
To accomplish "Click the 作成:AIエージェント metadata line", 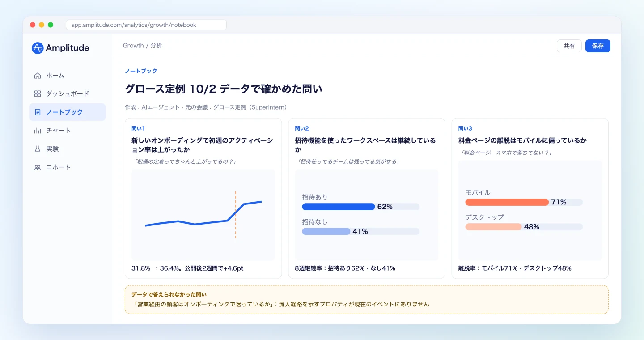I will [206, 107].
